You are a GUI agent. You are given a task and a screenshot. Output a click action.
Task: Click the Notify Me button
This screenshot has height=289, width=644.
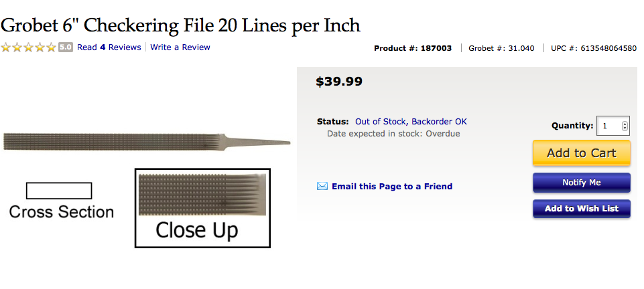(581, 183)
